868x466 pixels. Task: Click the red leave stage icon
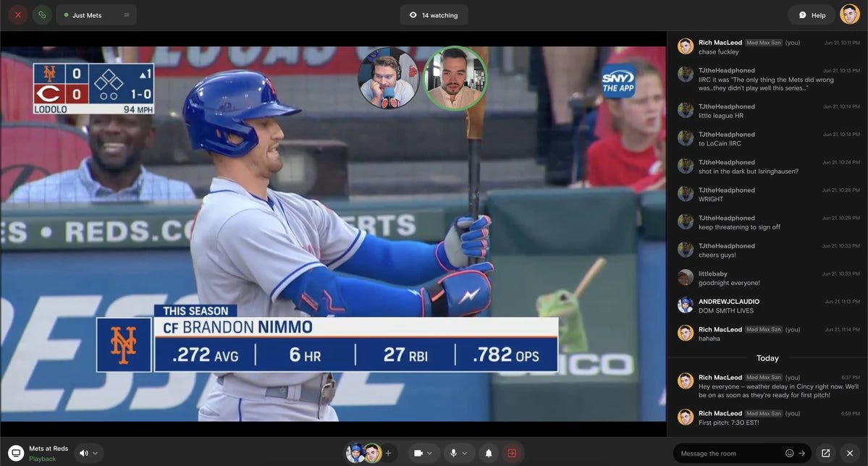click(512, 453)
